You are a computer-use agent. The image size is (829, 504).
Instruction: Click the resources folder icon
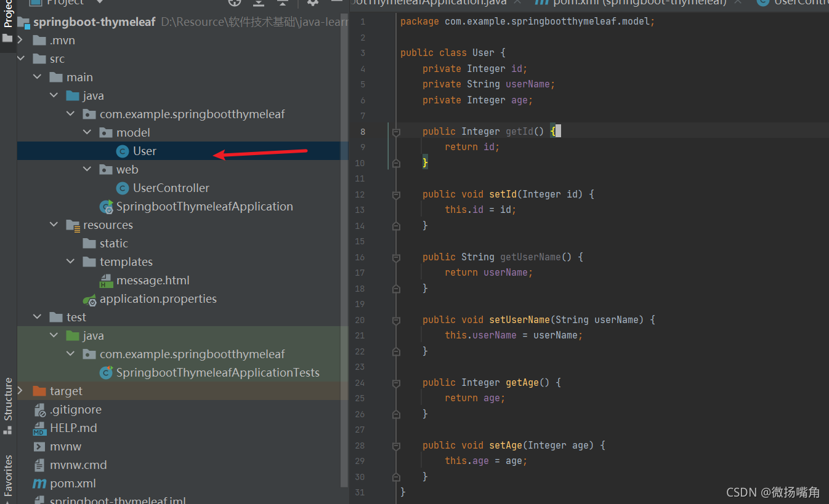click(73, 225)
